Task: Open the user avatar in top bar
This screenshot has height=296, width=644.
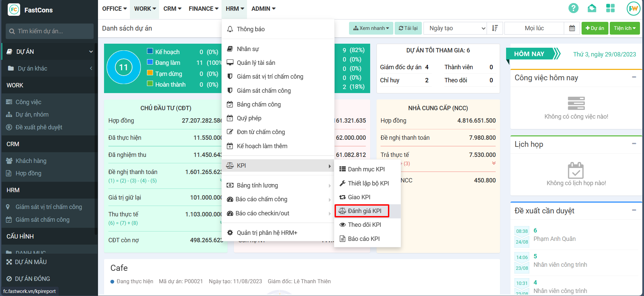Action: (x=633, y=8)
